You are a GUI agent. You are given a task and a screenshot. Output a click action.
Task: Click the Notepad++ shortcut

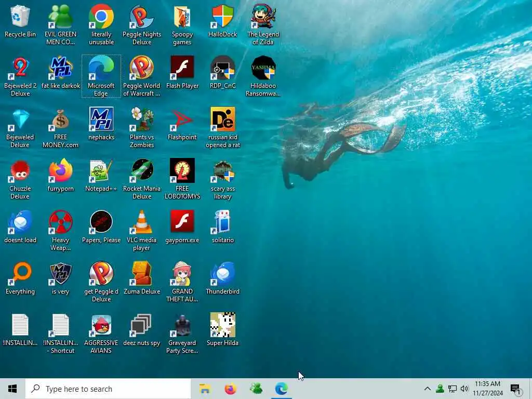tap(101, 176)
